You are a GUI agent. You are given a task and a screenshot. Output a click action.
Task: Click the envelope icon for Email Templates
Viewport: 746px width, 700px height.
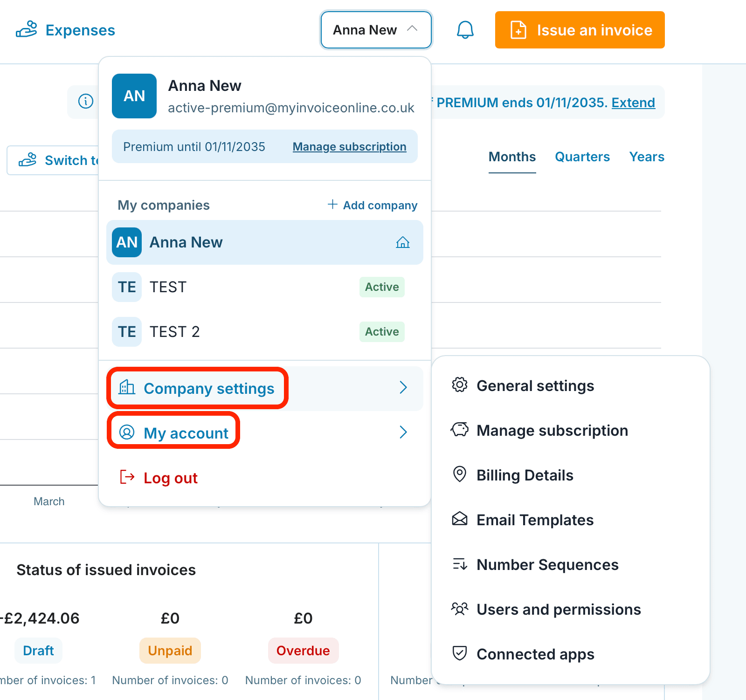click(x=460, y=519)
